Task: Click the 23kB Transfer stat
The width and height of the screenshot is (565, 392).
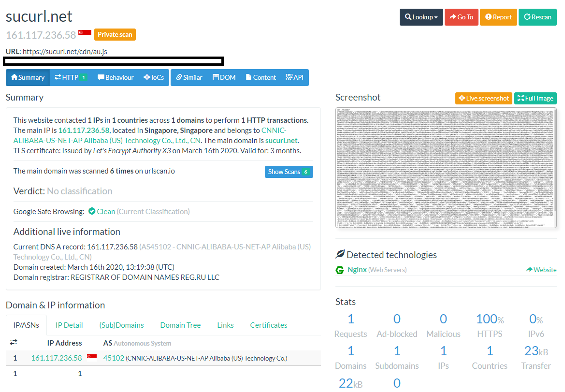Action: pos(536,357)
